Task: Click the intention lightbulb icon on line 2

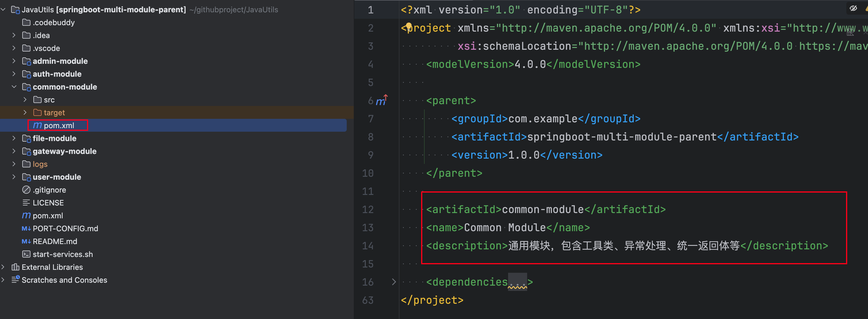Action: [x=409, y=27]
